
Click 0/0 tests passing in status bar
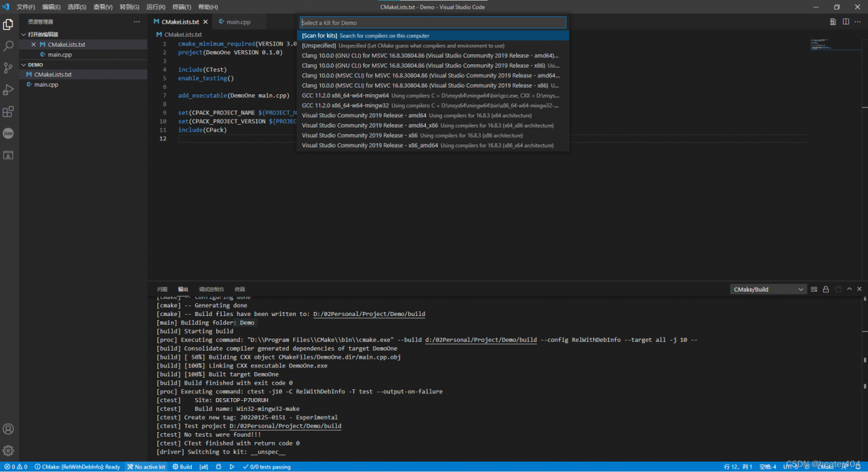267,467
